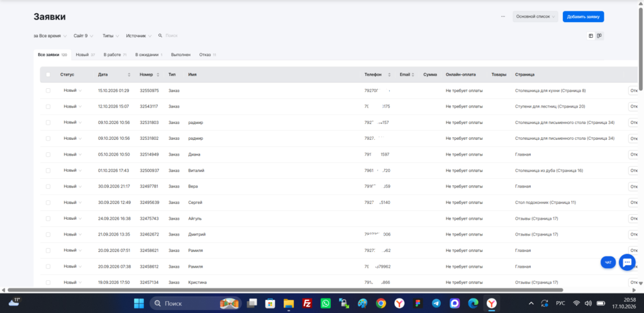Switch to the 'Выполнен' tab
The height and width of the screenshot is (313, 644).
[x=180, y=55]
